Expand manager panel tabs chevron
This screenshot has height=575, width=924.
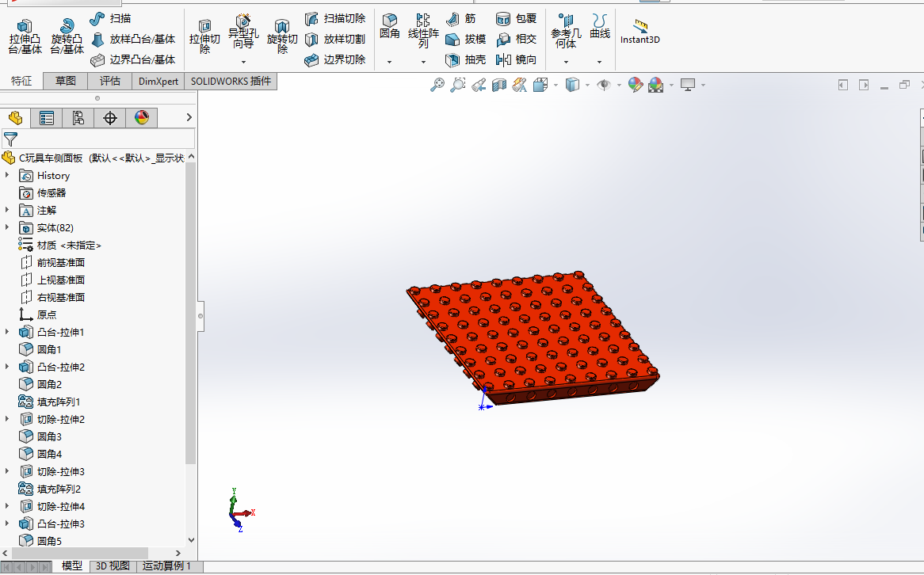coord(189,117)
